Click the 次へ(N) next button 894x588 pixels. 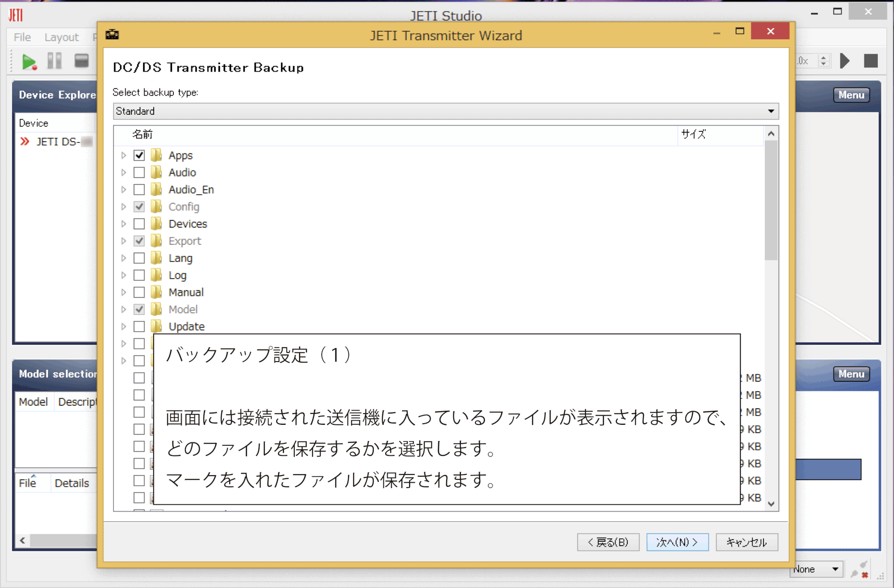677,542
